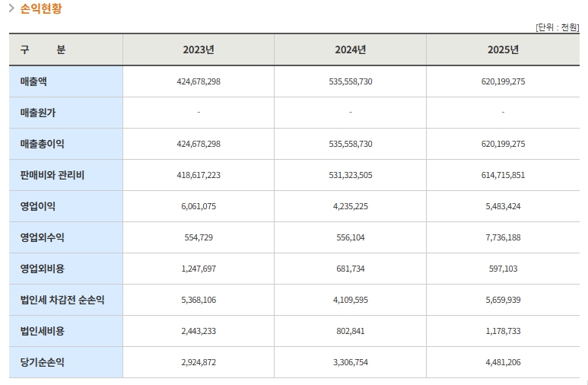
Task: Select the 2025 영업외수익 value 7,736,188
Action: coord(503,237)
